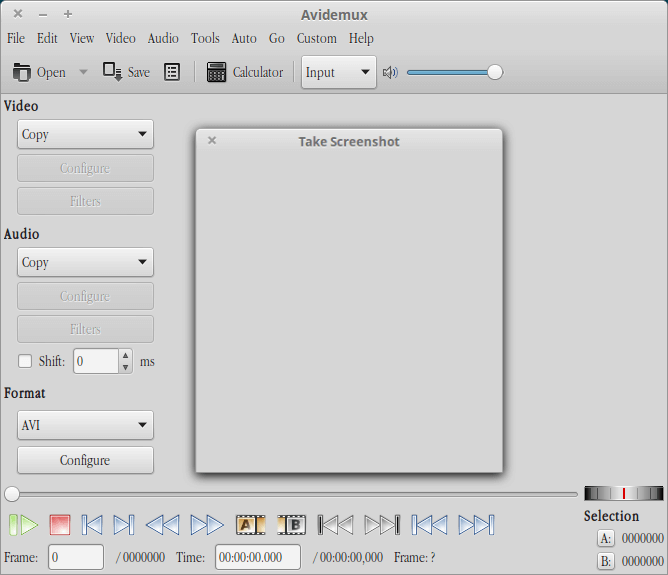668x575 pixels.
Task: Expand the Video codec Copy dropdown
Action: 85,134
